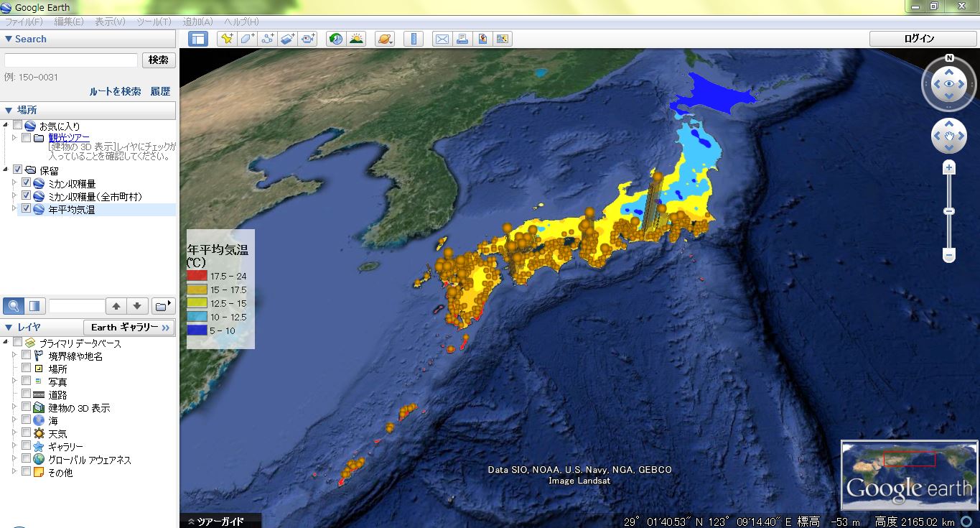Select the Add Path tool
The width and height of the screenshot is (980, 528).
coord(268,39)
